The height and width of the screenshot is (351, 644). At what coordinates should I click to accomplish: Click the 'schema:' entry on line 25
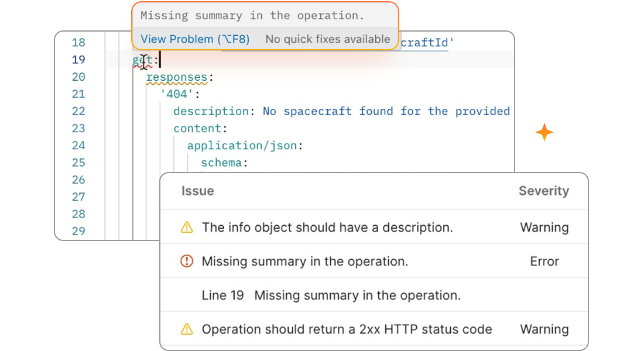click(x=222, y=163)
